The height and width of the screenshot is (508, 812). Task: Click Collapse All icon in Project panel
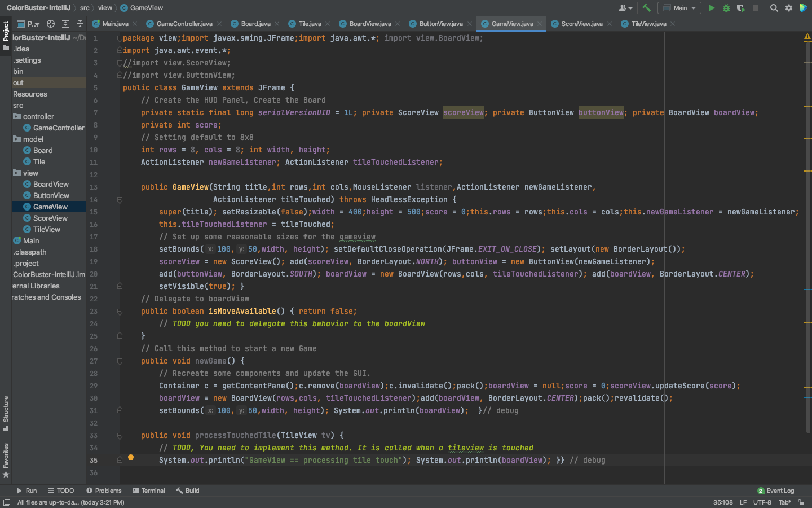point(80,24)
